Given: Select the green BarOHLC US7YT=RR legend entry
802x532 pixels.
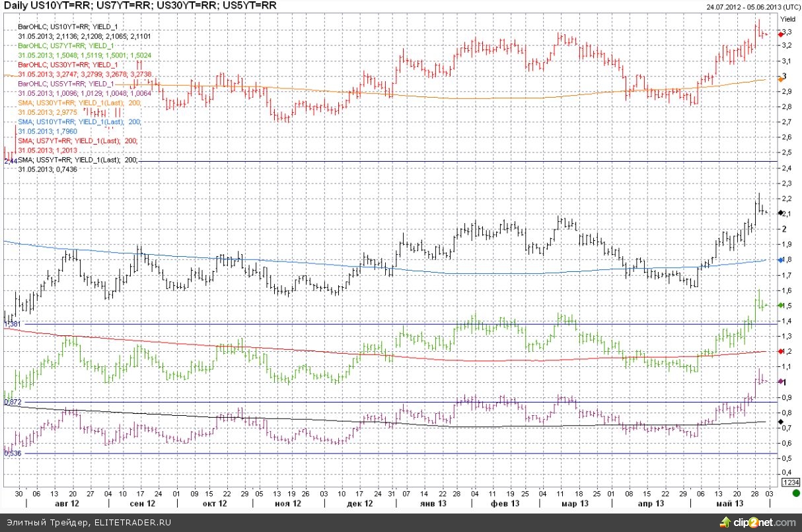Looking at the screenshot, I should (65, 46).
